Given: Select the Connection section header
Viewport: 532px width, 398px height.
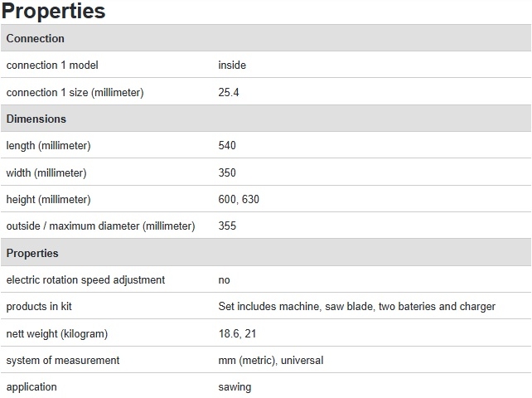Looking at the screenshot, I should click(266, 38).
